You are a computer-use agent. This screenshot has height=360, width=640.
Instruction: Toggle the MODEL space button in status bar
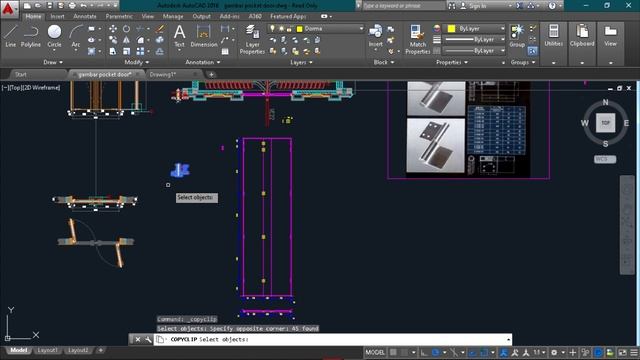tap(375, 352)
